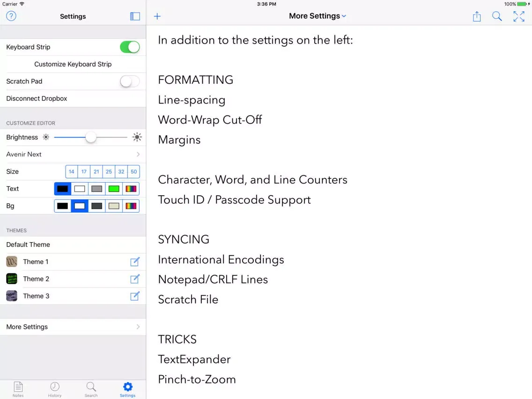Tap the Pinch-to-Zoom line
The width and height of the screenshot is (532, 399).
197,379
